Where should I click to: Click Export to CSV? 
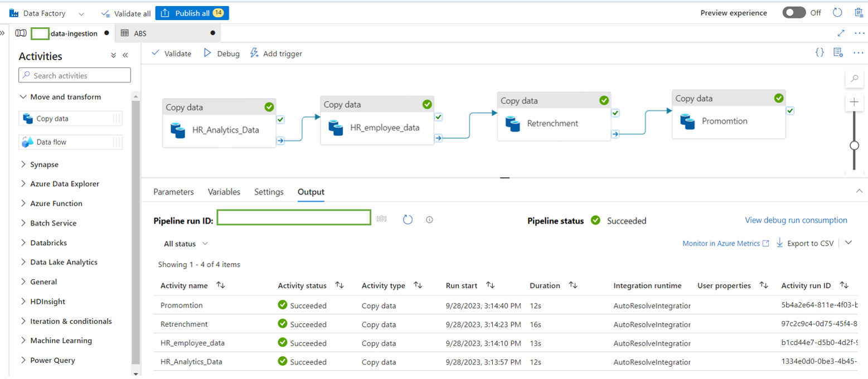coord(805,244)
